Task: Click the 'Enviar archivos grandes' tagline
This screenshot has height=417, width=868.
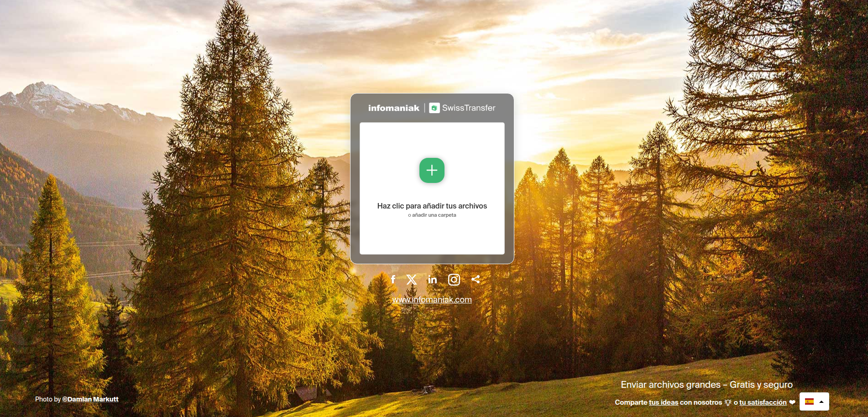Action: click(x=706, y=385)
